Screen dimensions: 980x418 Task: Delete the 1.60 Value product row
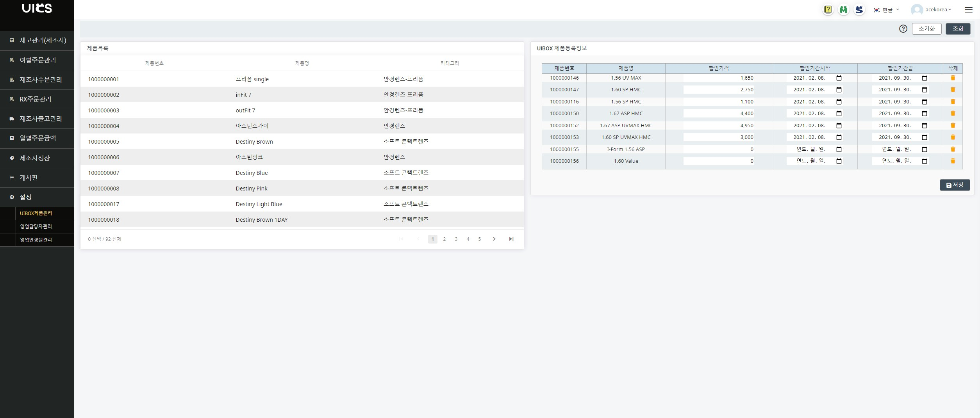coord(953,161)
